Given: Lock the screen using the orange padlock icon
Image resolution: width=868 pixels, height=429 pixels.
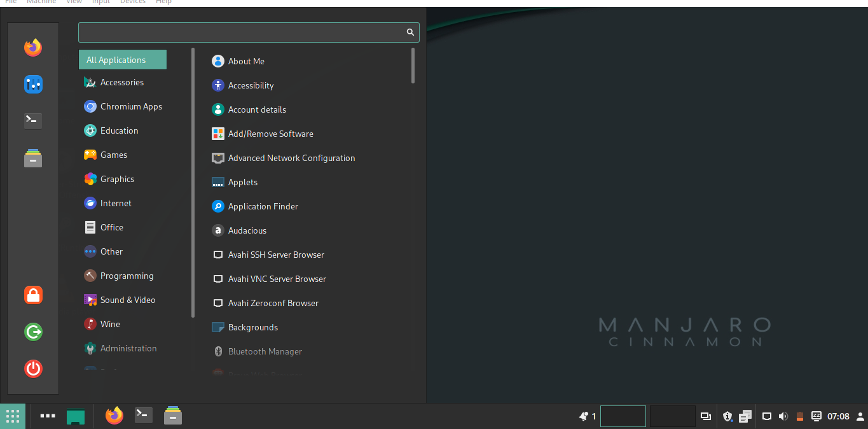Looking at the screenshot, I should click(33, 295).
